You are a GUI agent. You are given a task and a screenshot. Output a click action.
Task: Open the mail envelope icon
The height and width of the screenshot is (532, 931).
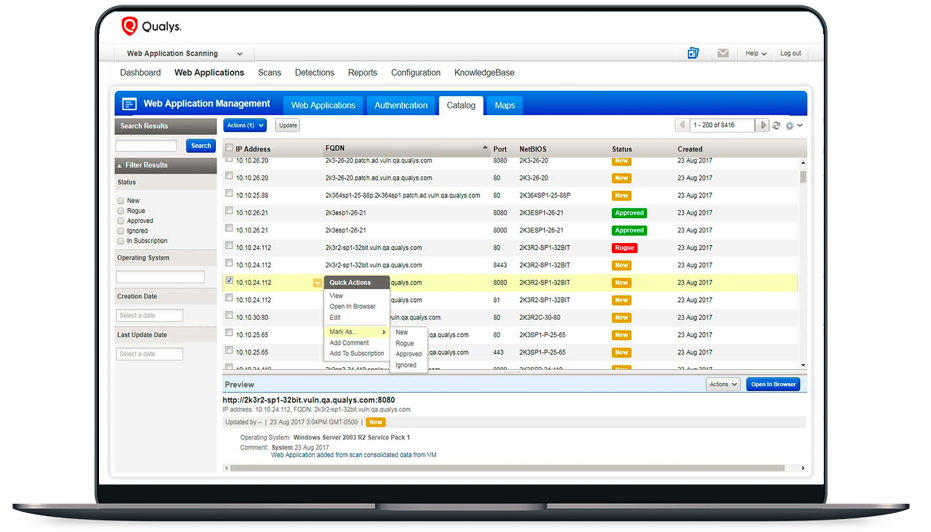click(723, 53)
